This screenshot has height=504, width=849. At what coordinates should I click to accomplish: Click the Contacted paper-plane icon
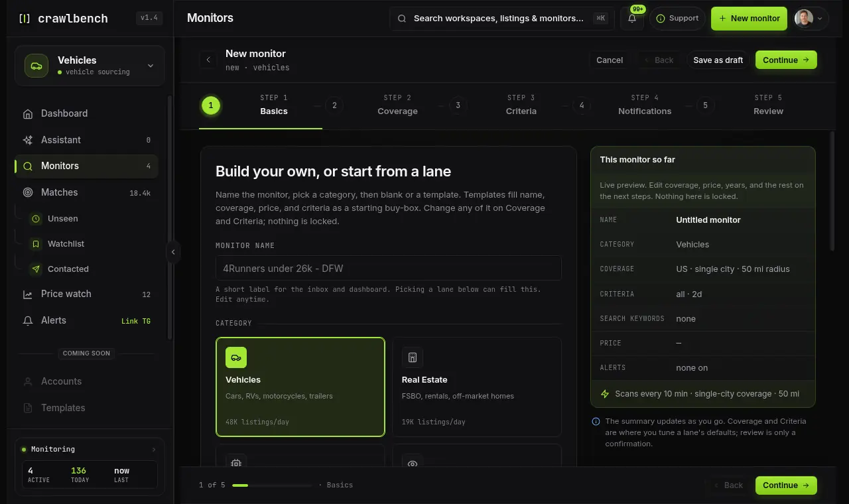[36, 269]
